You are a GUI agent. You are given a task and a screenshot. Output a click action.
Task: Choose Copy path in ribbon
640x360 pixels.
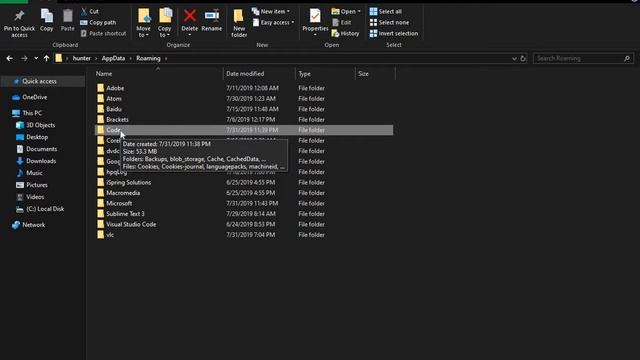[x=98, y=22]
